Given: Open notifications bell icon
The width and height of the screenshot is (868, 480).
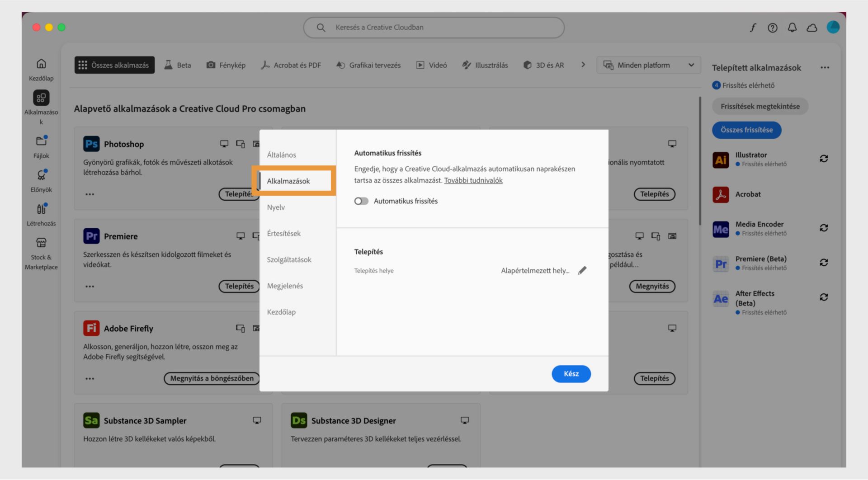Looking at the screenshot, I should 792,28.
